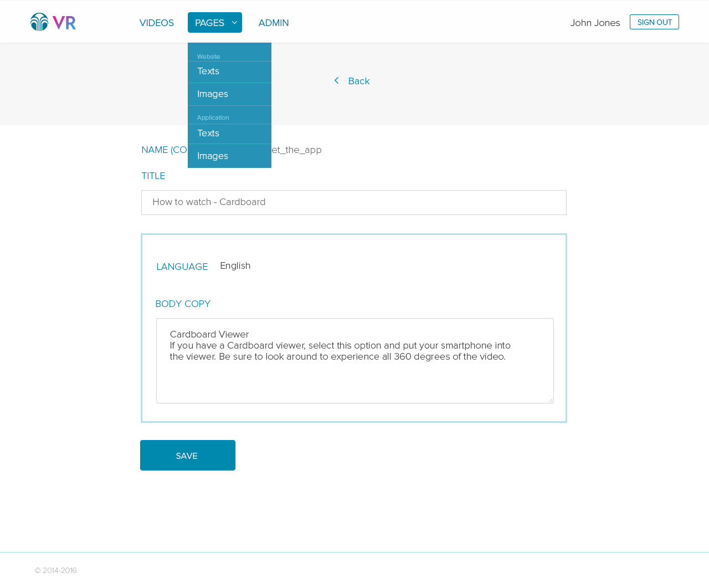Click the Website header in dropdown
This screenshot has width=709, height=588.
[209, 57]
